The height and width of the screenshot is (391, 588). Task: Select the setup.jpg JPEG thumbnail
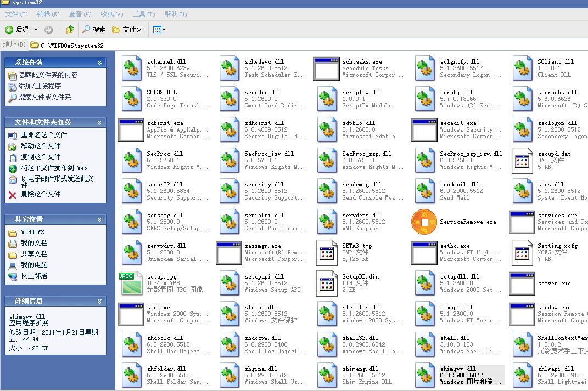coord(132,283)
